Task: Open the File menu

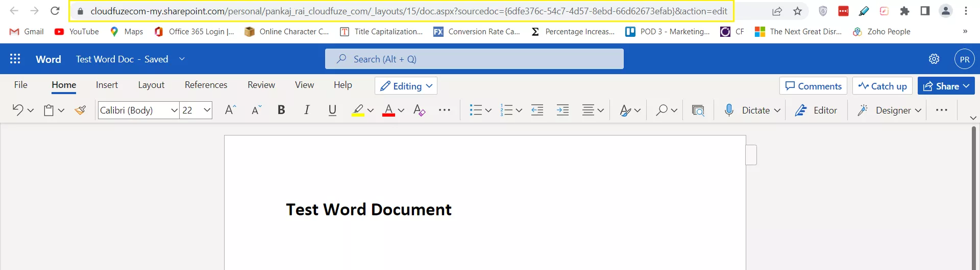Action: pos(21,85)
